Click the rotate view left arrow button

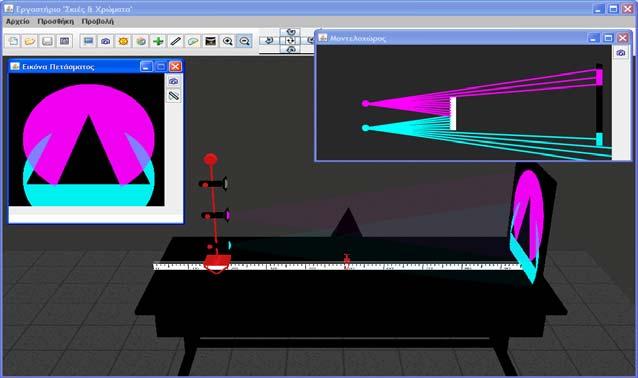pyautogui.click(x=269, y=40)
